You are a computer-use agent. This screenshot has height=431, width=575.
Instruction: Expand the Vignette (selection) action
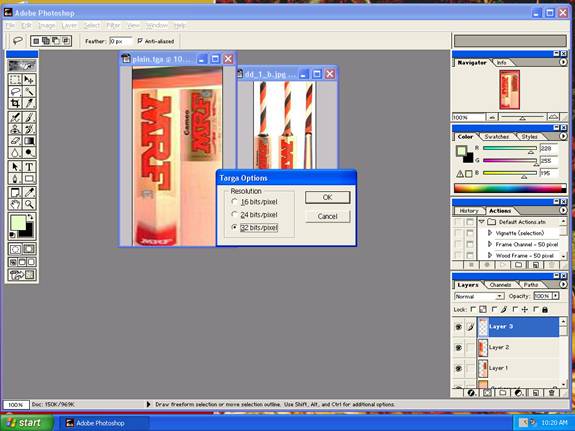coord(490,233)
